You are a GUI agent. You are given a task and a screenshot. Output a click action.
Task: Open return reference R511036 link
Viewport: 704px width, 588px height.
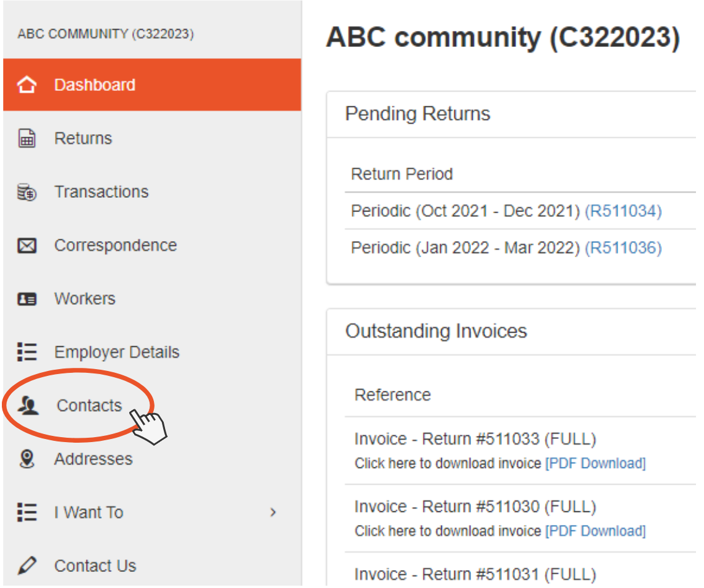tap(623, 248)
